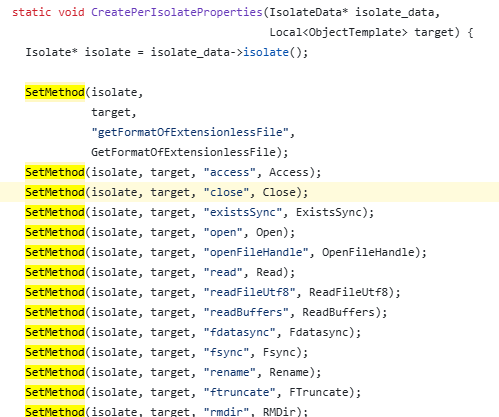Click the Fsync function argument

click(x=279, y=352)
